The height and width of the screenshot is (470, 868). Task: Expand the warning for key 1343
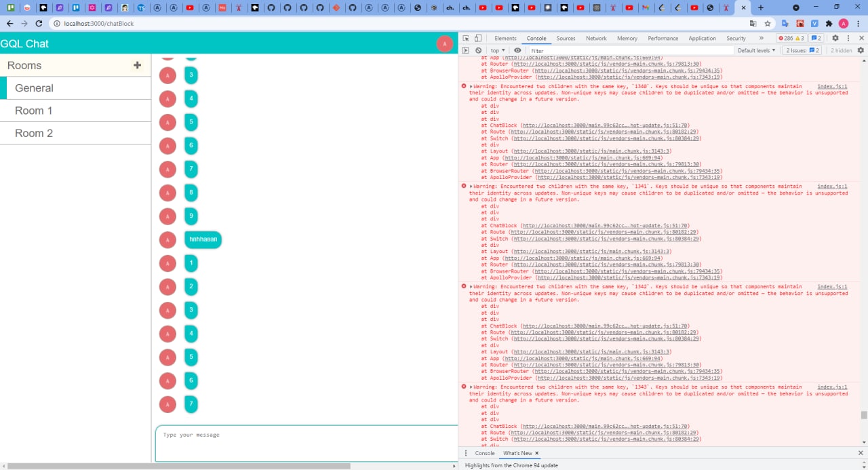point(471,387)
